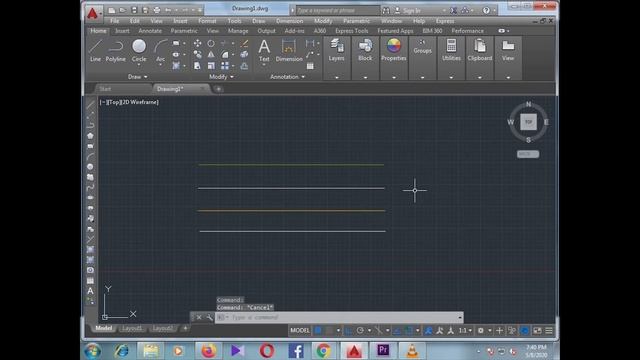640x360 pixels.
Task: Select the Text tool in the Annotation panel
Action: tap(264, 51)
